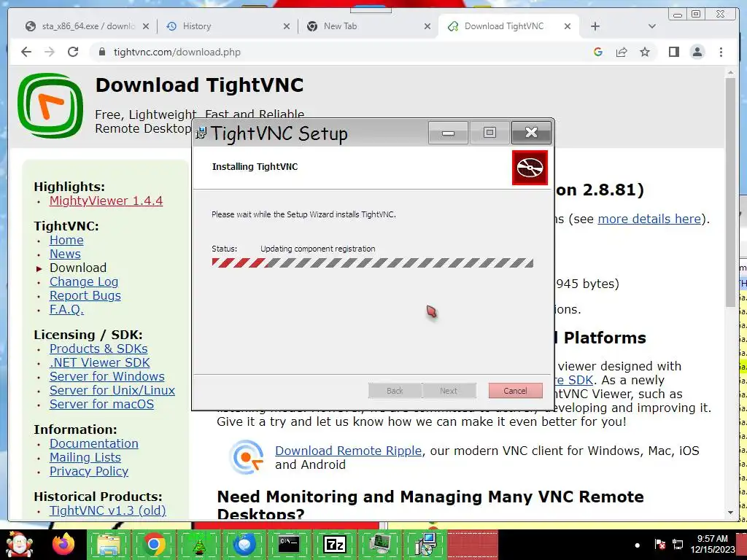The height and width of the screenshot is (560, 747).
Task: Click the Action Center flag tray icon
Action: (x=659, y=544)
